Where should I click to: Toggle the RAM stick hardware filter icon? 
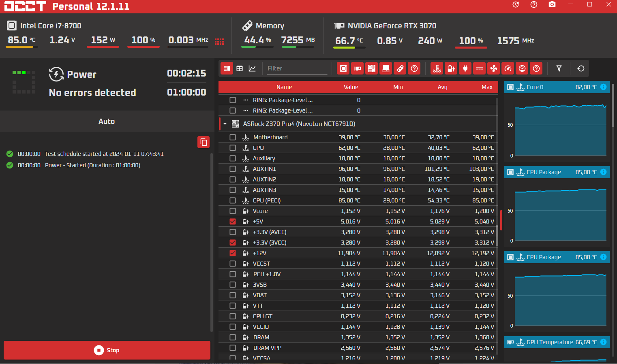pyautogui.click(x=400, y=68)
